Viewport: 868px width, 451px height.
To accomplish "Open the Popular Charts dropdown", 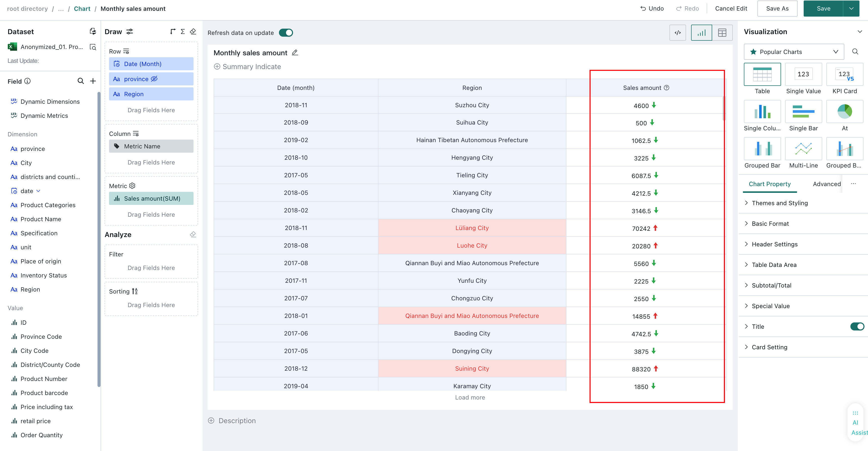I will [x=794, y=51].
